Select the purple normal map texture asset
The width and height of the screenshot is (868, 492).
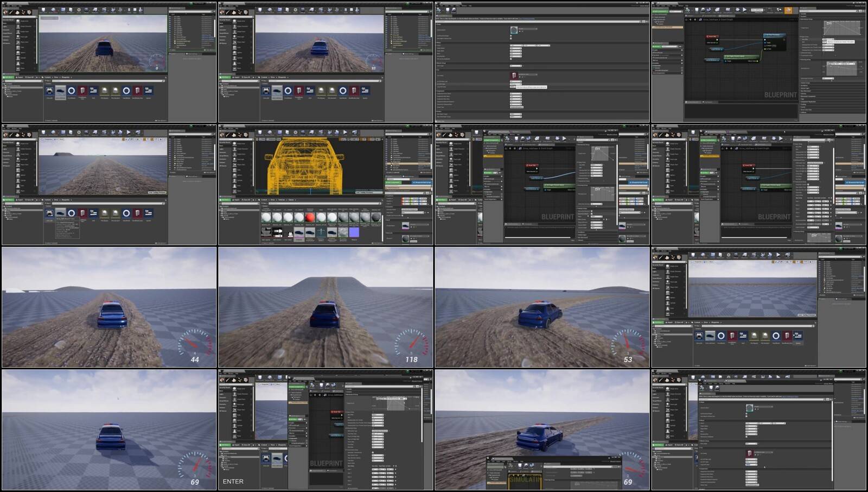pyautogui.click(x=354, y=233)
